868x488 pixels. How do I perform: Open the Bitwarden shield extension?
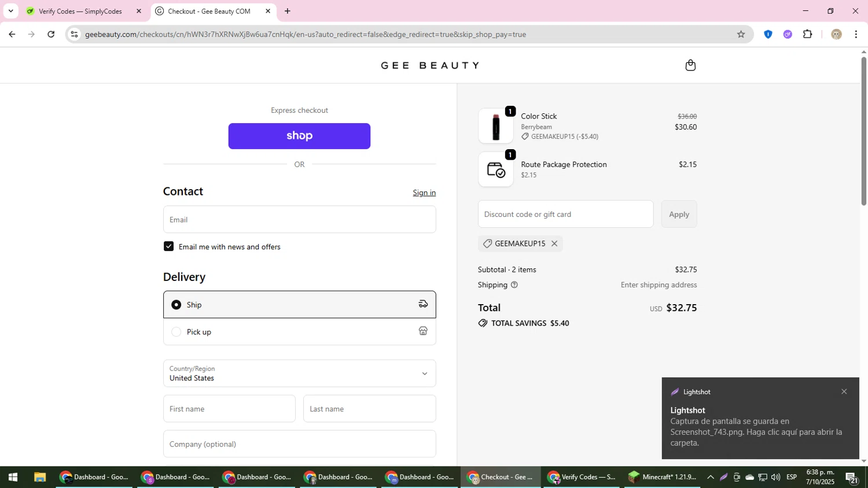click(x=768, y=34)
